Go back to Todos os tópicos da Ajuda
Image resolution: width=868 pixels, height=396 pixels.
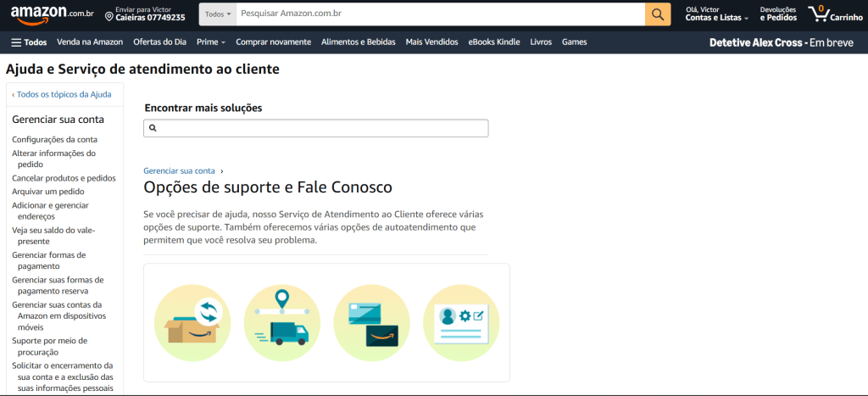(x=64, y=94)
